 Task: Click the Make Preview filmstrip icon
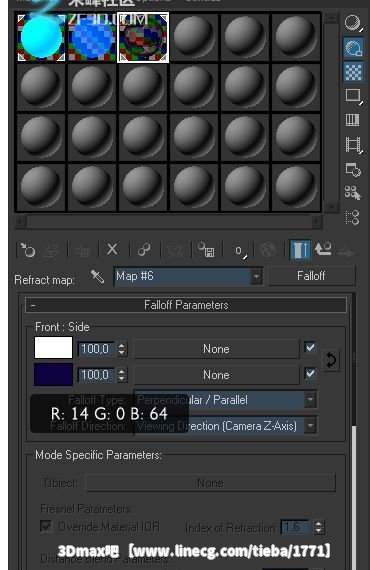pyautogui.click(x=353, y=144)
